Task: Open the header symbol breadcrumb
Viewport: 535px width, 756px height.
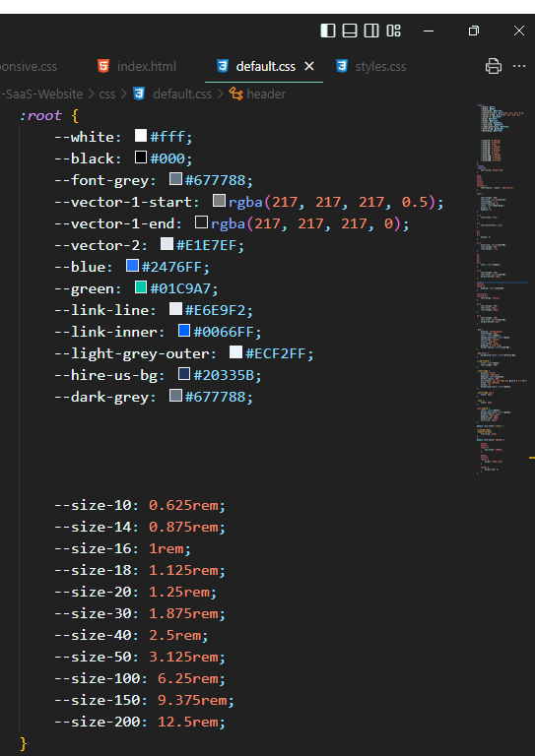Action: click(x=266, y=94)
